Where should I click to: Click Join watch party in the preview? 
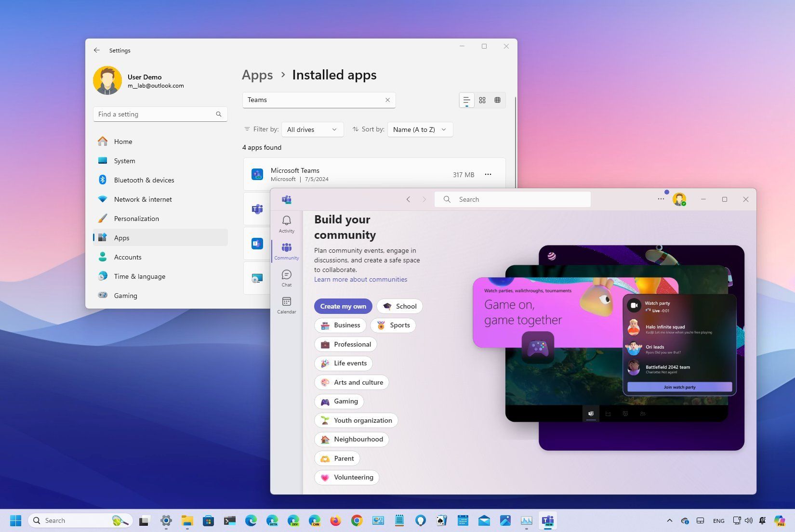point(679,387)
